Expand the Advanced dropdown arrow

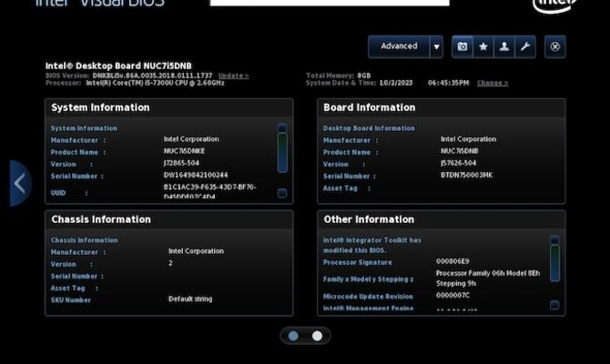point(436,46)
